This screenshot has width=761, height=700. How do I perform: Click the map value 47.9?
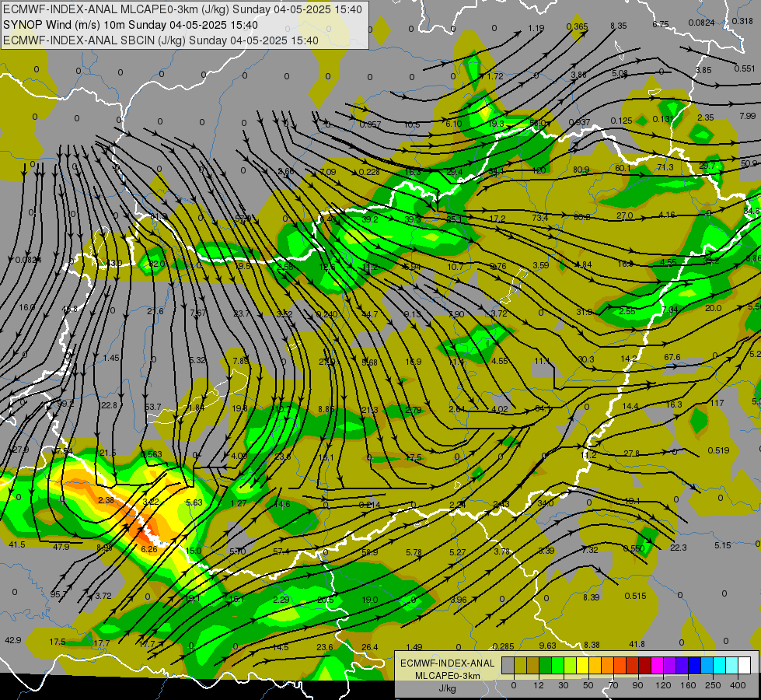[61, 547]
